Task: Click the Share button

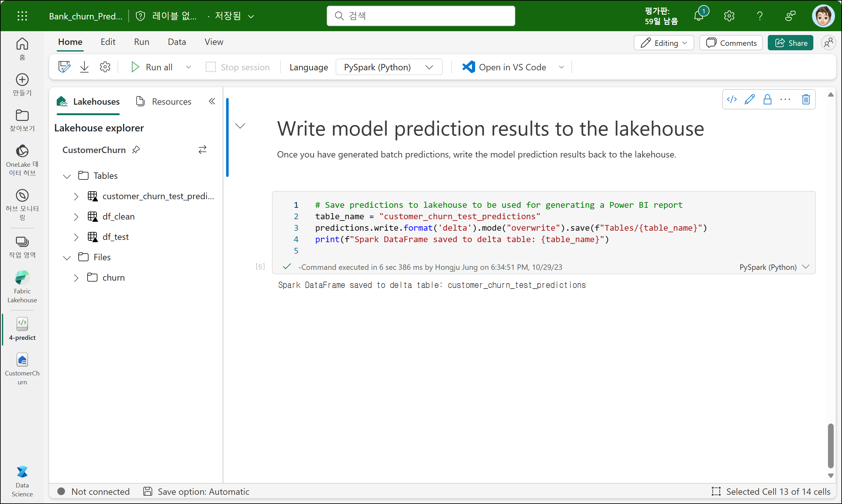Action: coord(790,43)
